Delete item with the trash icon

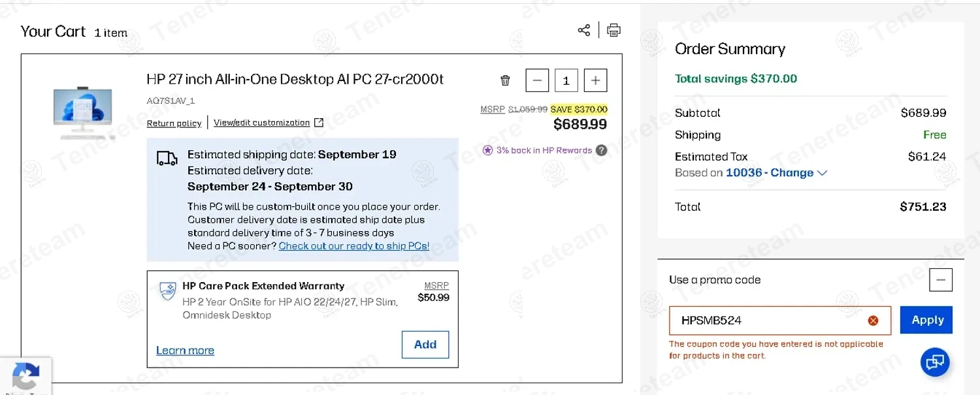[x=505, y=80]
